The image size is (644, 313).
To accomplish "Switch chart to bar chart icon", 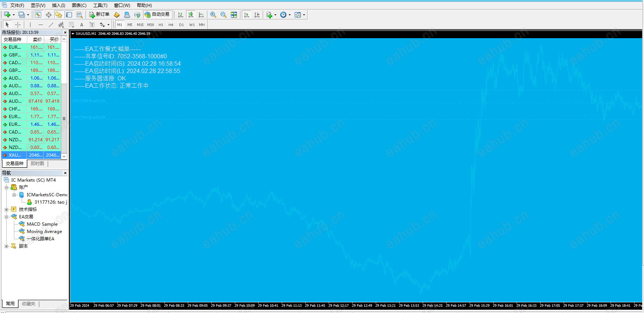I will [181, 15].
